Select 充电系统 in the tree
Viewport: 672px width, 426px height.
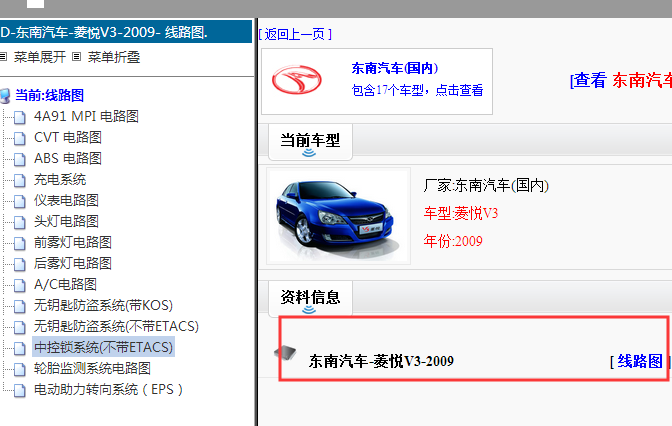60,179
